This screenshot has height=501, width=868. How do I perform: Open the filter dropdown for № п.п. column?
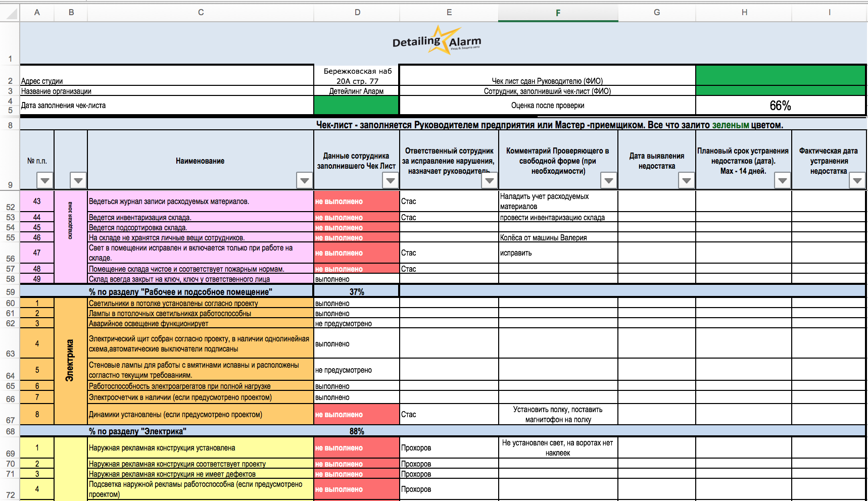click(x=45, y=180)
